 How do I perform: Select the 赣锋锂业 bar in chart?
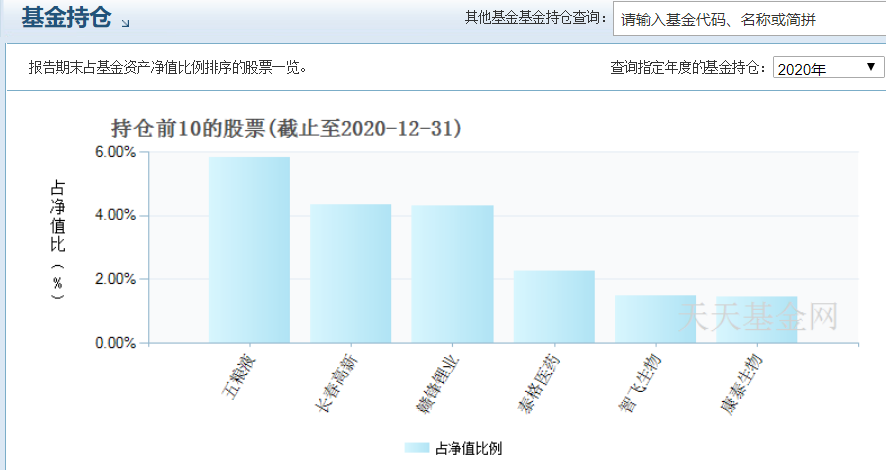(x=452, y=274)
